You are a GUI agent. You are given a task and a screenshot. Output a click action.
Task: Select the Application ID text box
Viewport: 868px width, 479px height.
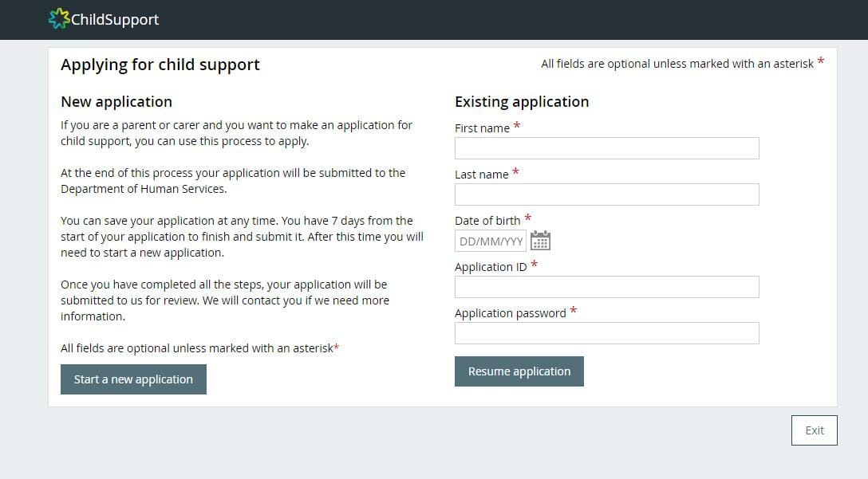click(x=606, y=287)
